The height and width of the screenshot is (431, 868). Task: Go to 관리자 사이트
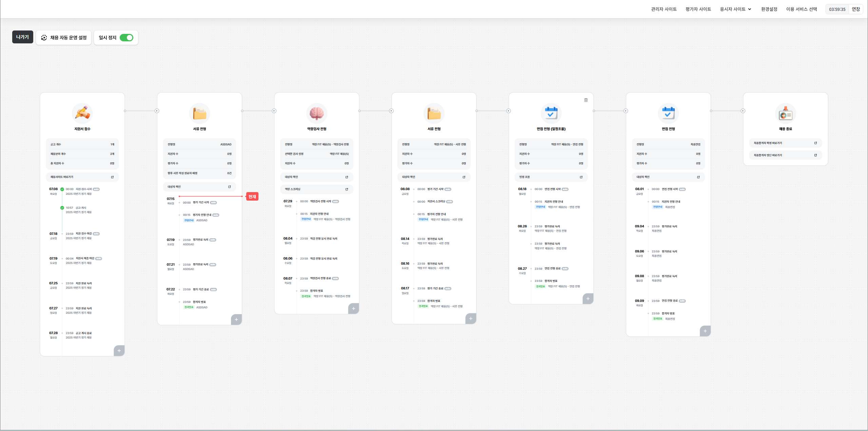pos(663,9)
